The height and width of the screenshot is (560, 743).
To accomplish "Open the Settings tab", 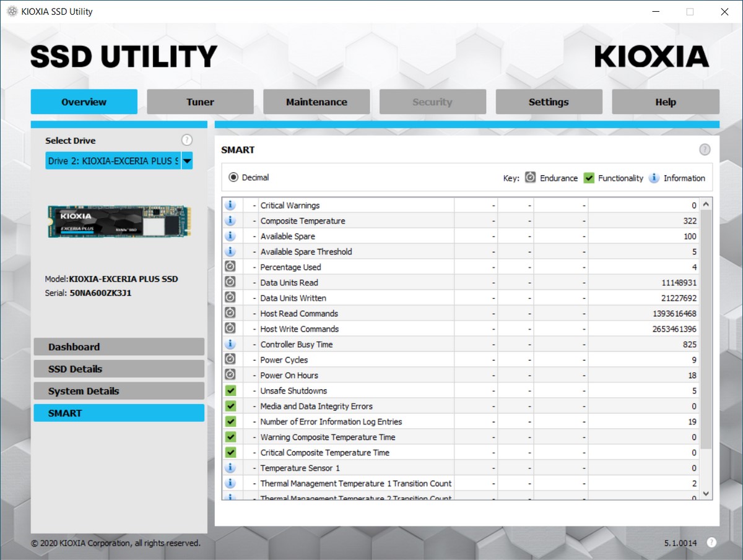I will tap(549, 102).
